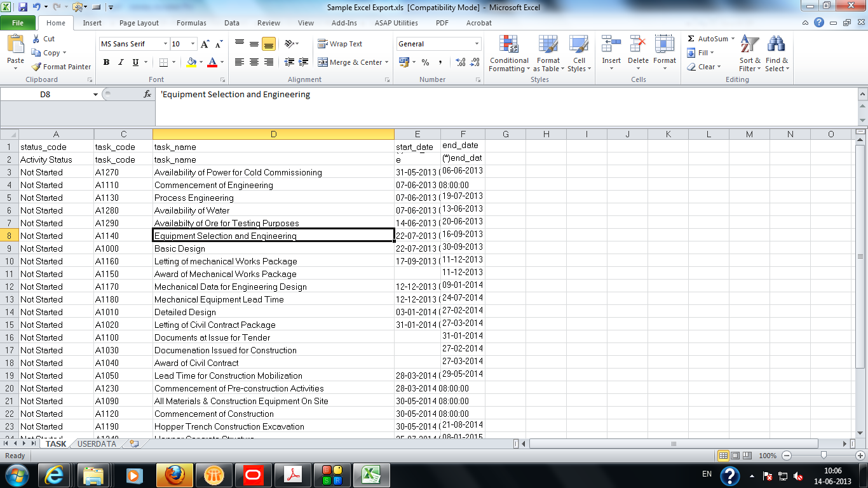Open the font size dropdown
This screenshot has height=488, width=868.
click(x=193, y=44)
